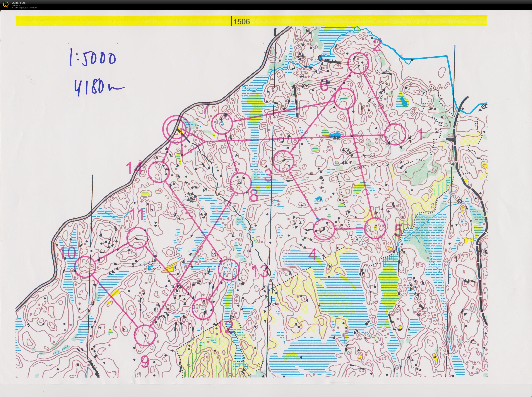Click the control circle numbered 4

(324, 229)
